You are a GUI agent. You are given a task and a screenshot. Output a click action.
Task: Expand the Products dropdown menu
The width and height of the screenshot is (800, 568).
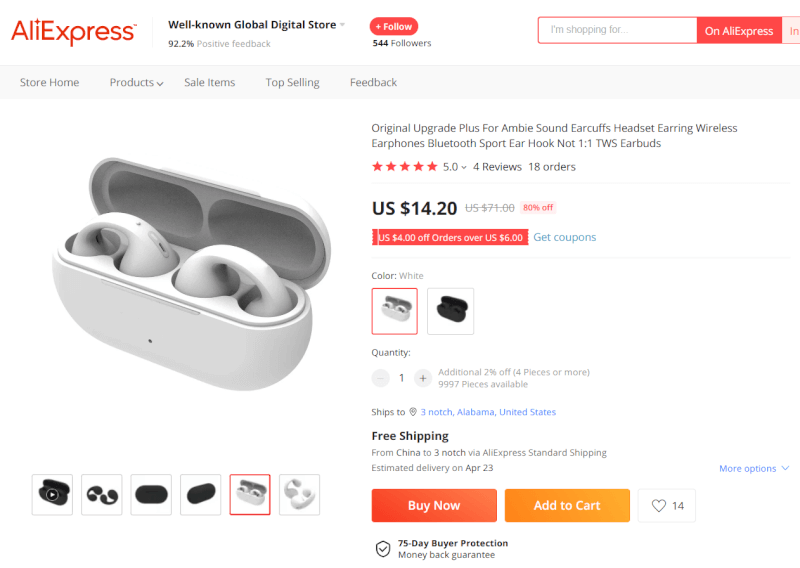pos(136,83)
